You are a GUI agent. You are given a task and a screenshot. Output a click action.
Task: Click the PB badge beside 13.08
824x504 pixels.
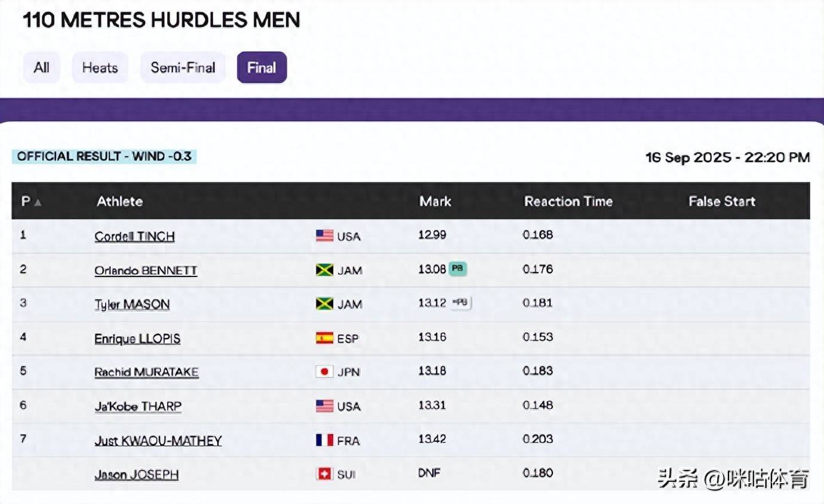point(457,269)
